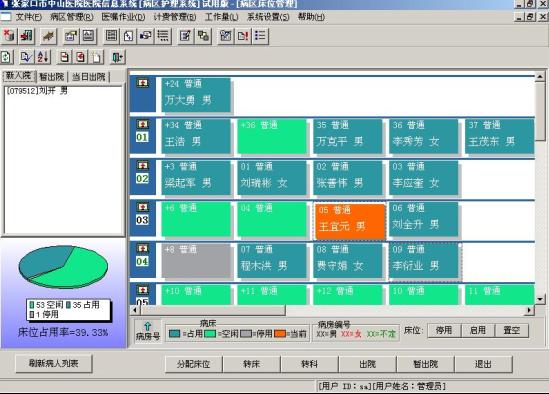Select patient [079512] in new admission list
Image resolution: width=549 pixels, height=394 pixels.
(37, 91)
